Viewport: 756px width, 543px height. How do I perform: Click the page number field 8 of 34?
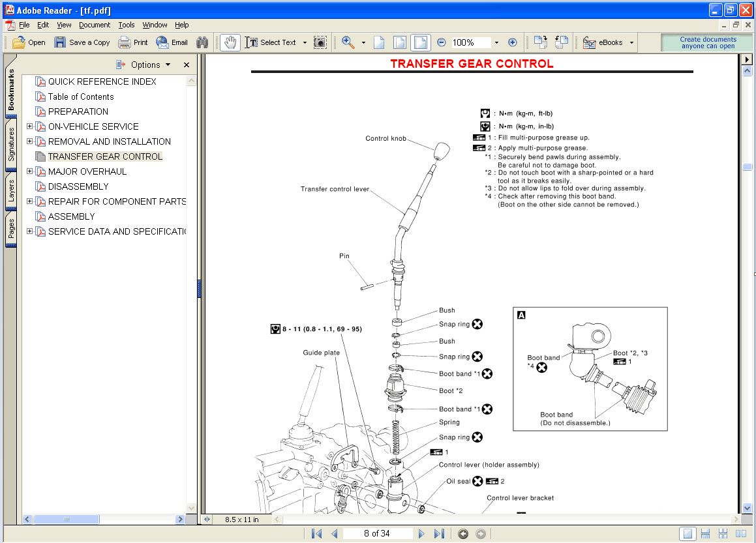(377, 533)
